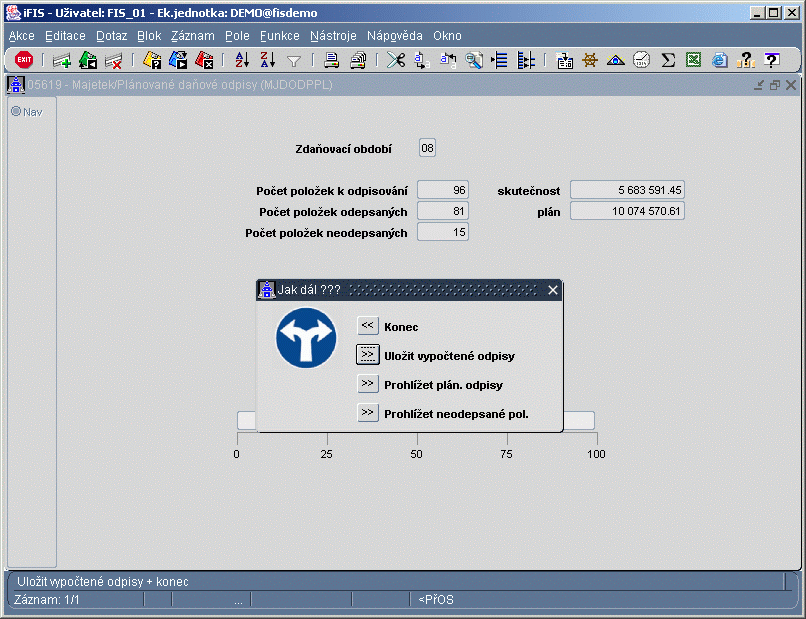Open the Blok menu
This screenshot has height=619, width=806.
coord(149,36)
